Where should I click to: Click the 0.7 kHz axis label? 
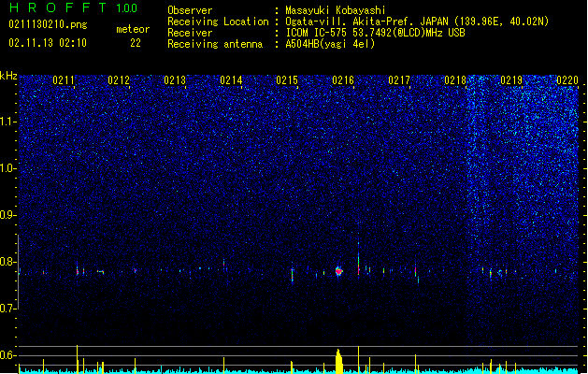point(8,309)
